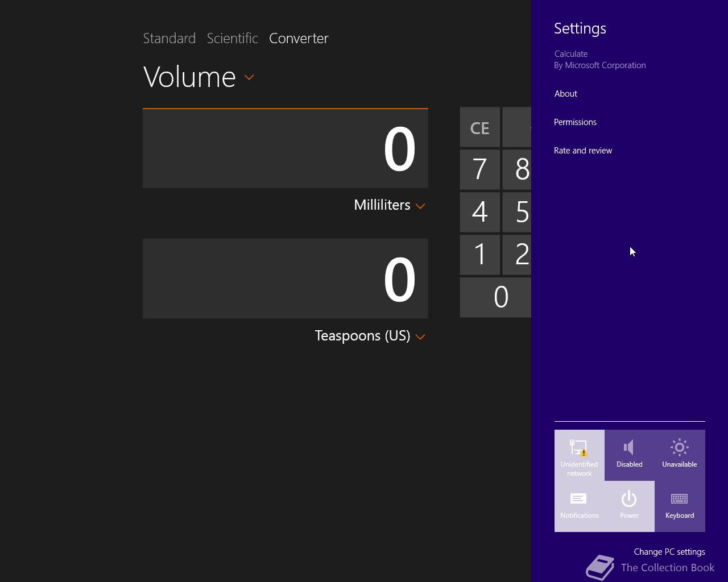Tap the 8 key on keypad
728x582 pixels.
pyautogui.click(x=517, y=169)
